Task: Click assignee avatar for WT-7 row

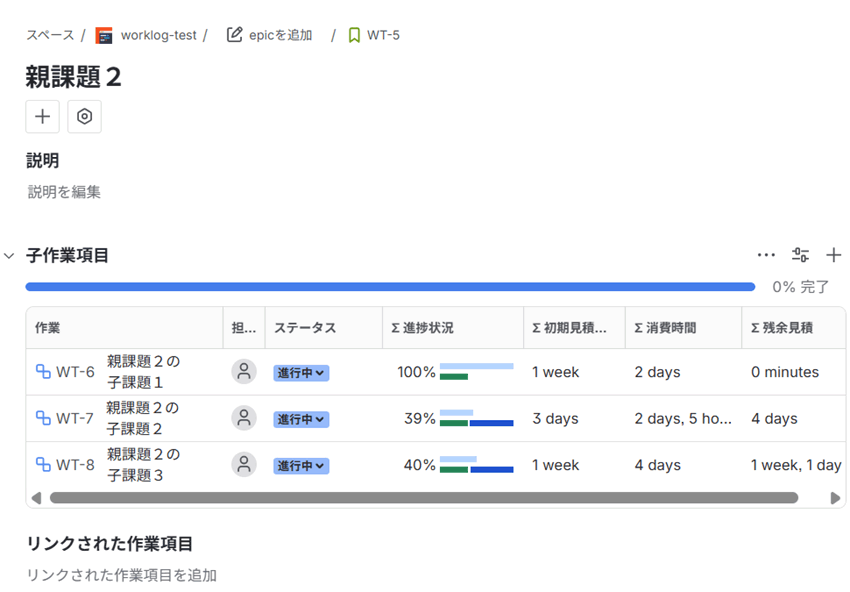Action: click(244, 418)
